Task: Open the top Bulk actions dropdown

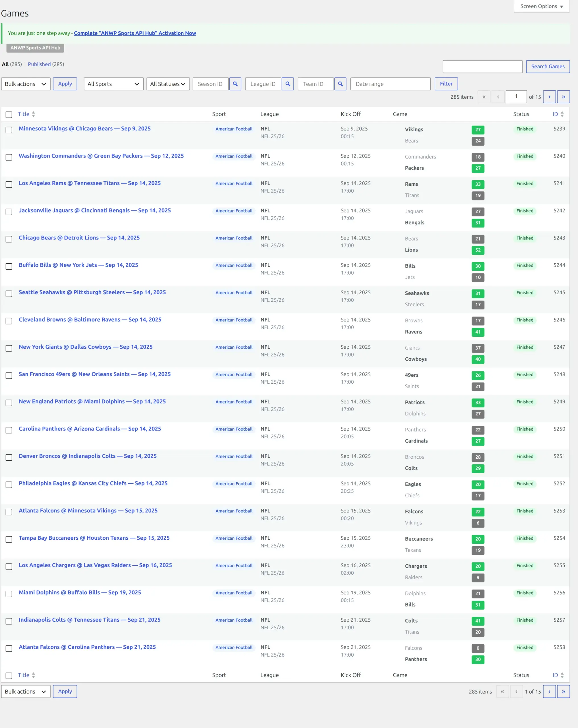Action: (26, 84)
